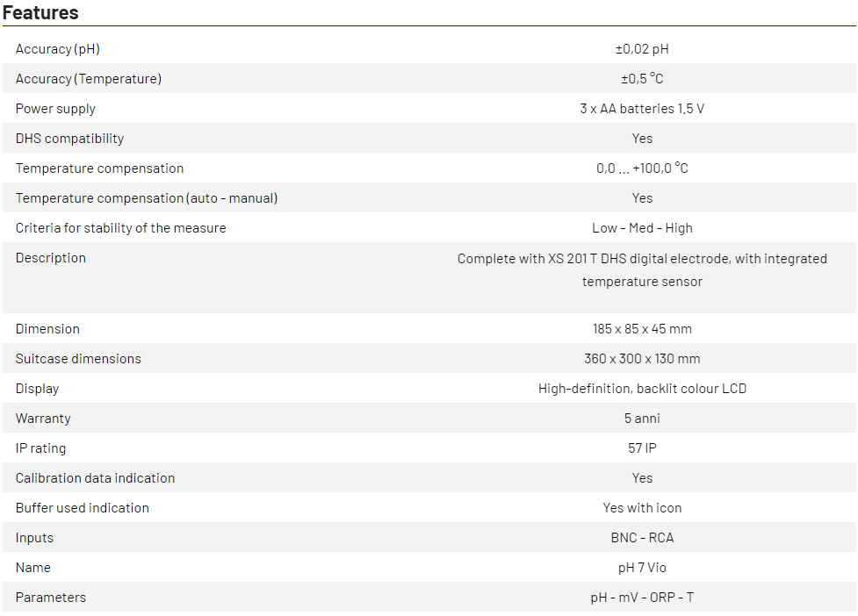858x616 pixels.
Task: Click the 0,0 ... +100,0 °C value
Action: pos(642,168)
